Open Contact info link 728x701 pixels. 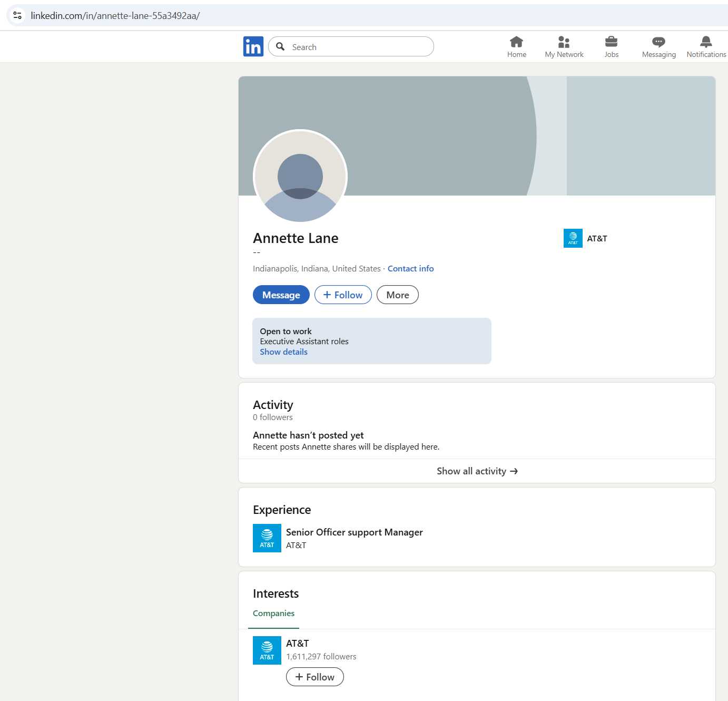(411, 268)
